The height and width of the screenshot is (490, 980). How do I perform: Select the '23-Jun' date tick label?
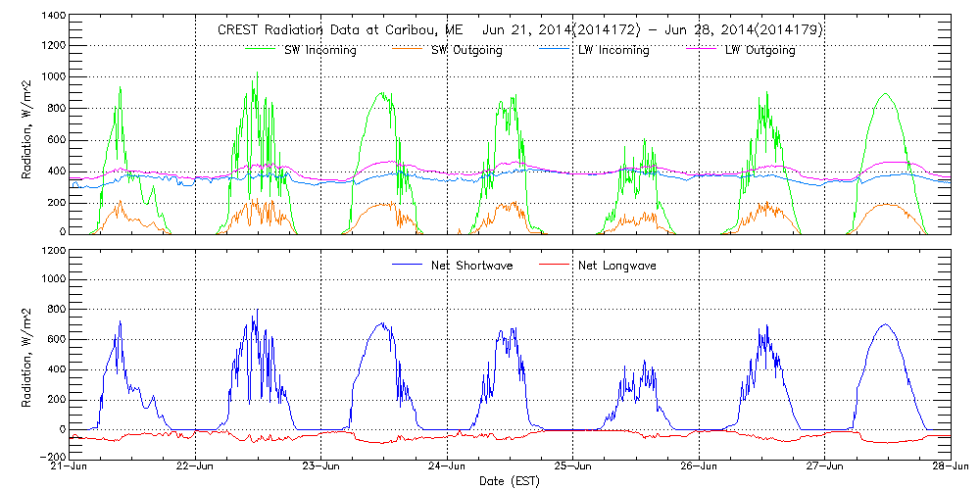click(x=320, y=467)
